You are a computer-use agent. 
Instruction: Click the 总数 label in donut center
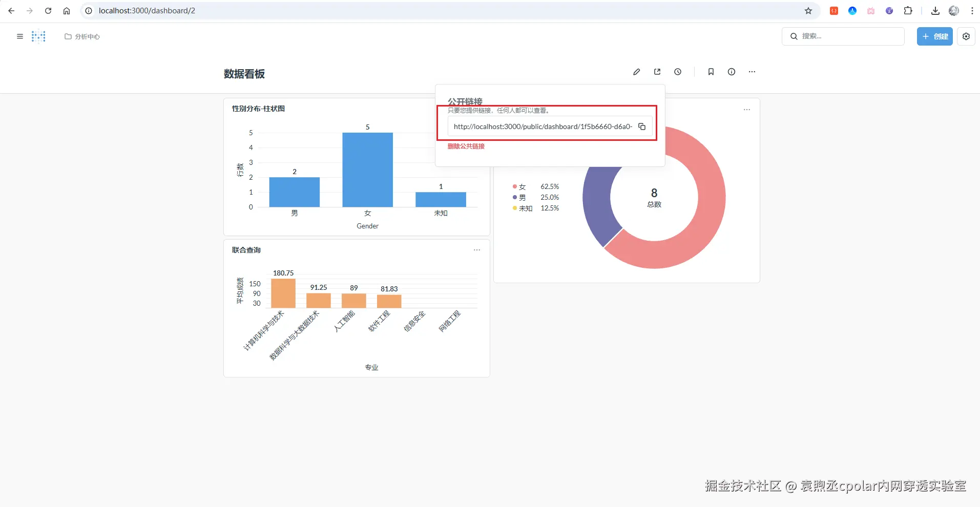pos(654,204)
